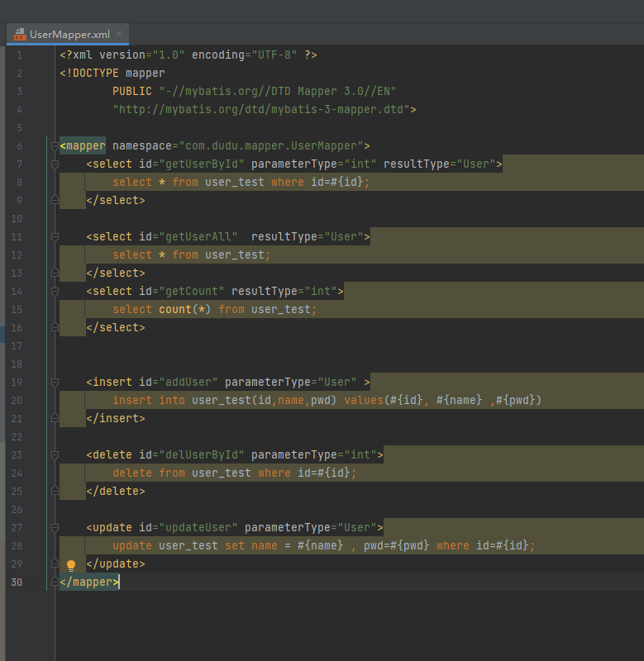Click the "addUser" id value
Image resolution: width=644 pixels, height=661 pixels.
point(188,383)
